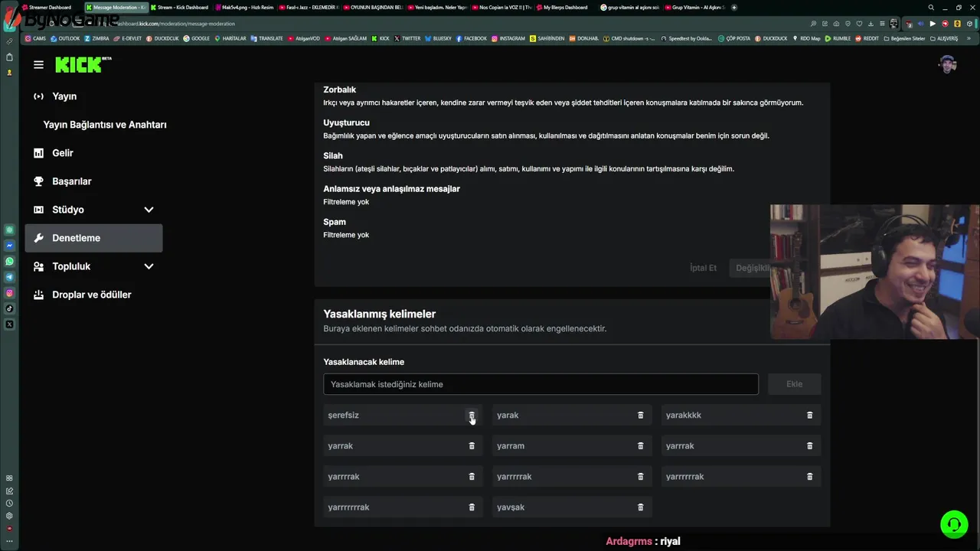Open Gelir page in sidebar
Image resolution: width=980 pixels, height=551 pixels.
pos(63,153)
